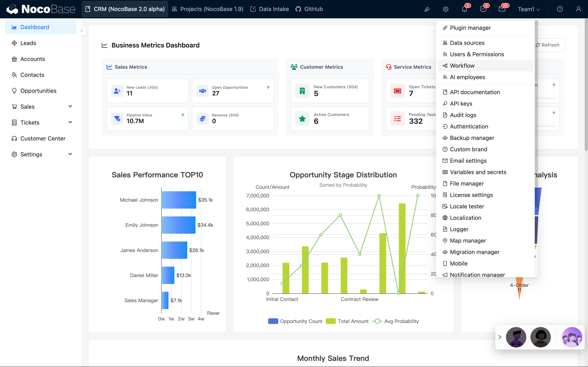Image resolution: width=588 pixels, height=367 pixels.
Task: Select Leads in the sidebar
Action: pos(28,43)
